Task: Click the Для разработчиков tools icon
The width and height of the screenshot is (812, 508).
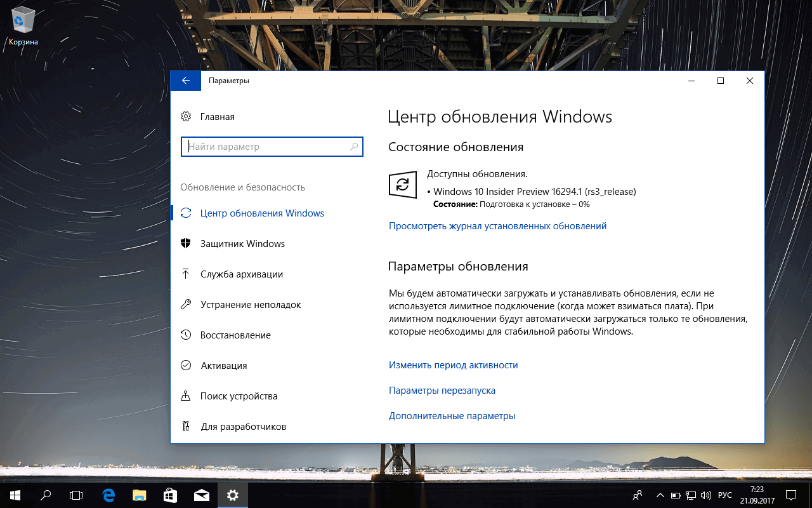Action: (185, 426)
